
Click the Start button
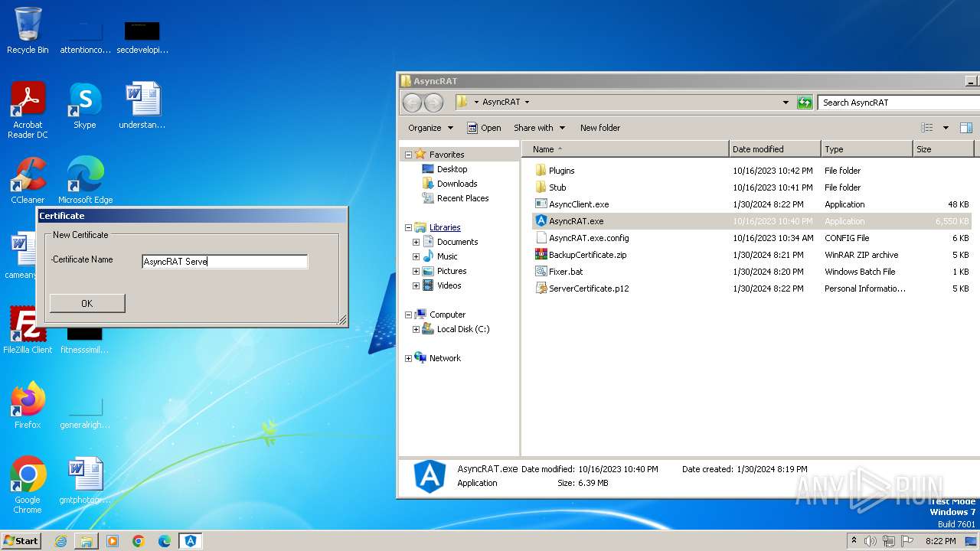[x=21, y=541]
